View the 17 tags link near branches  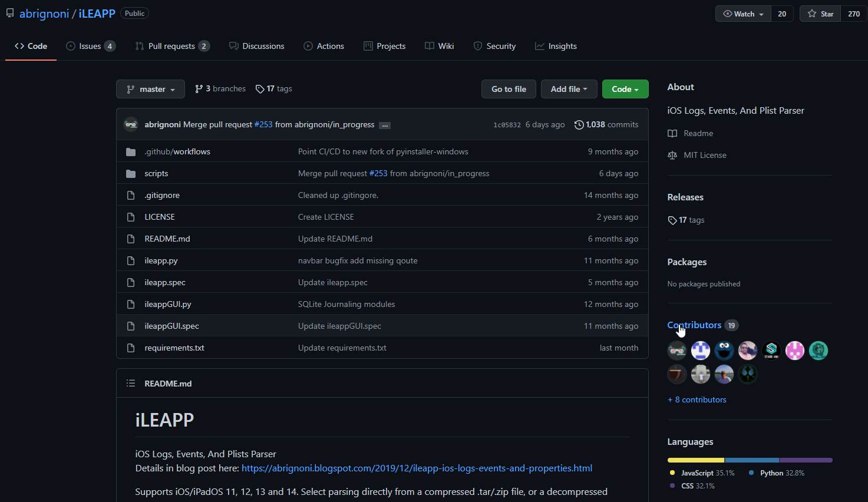coord(274,88)
